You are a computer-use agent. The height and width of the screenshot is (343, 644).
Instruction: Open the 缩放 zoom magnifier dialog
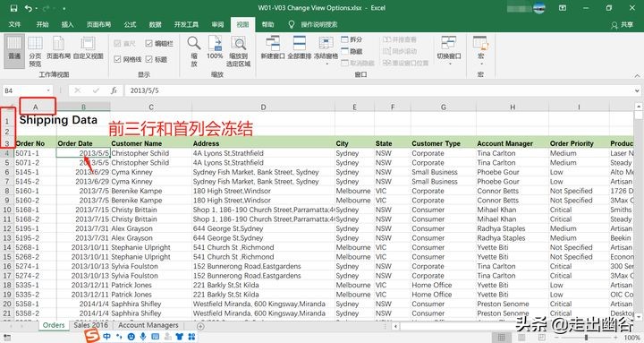coord(194,51)
